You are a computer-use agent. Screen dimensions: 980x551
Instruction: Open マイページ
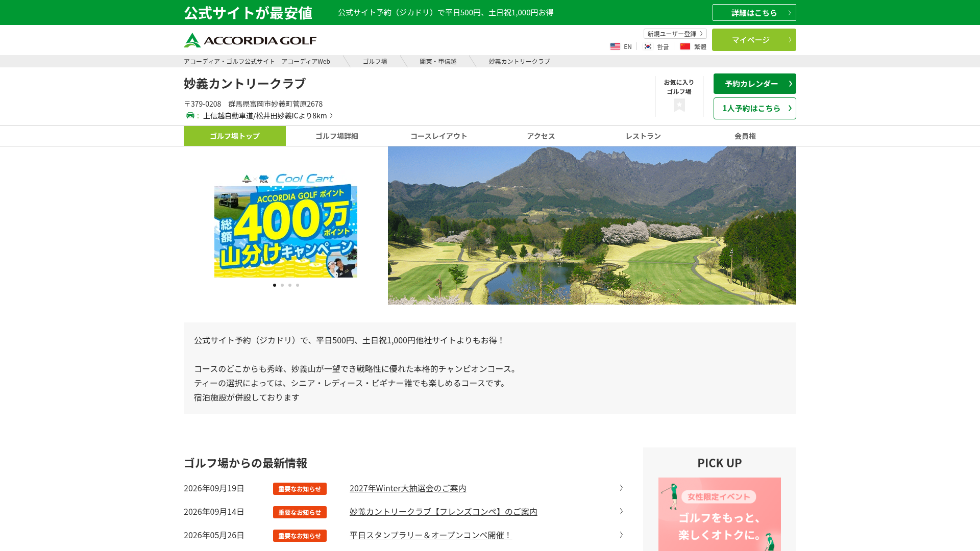pos(754,40)
